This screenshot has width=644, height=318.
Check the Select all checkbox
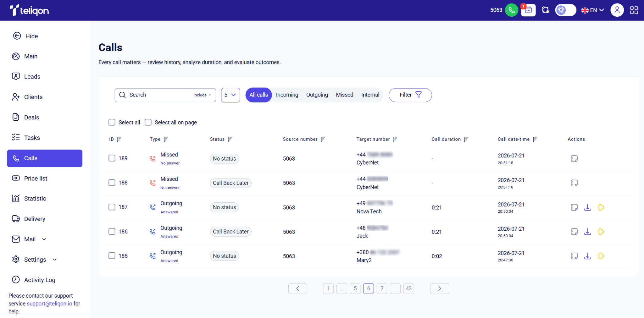pos(112,122)
